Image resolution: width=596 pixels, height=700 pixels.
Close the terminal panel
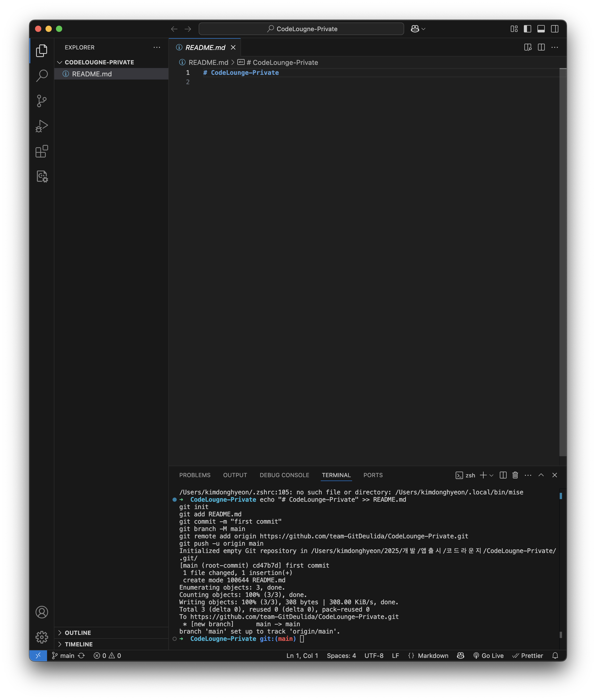554,475
